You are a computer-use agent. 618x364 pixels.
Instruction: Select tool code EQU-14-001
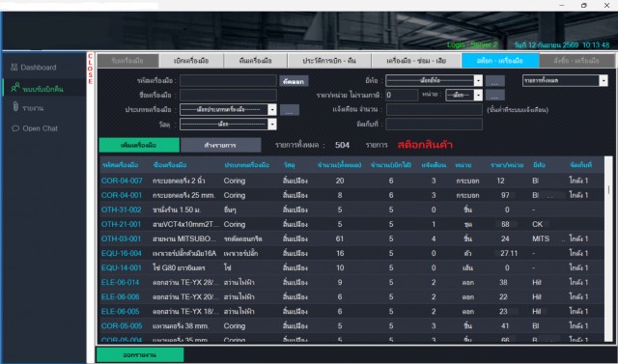[x=122, y=267]
